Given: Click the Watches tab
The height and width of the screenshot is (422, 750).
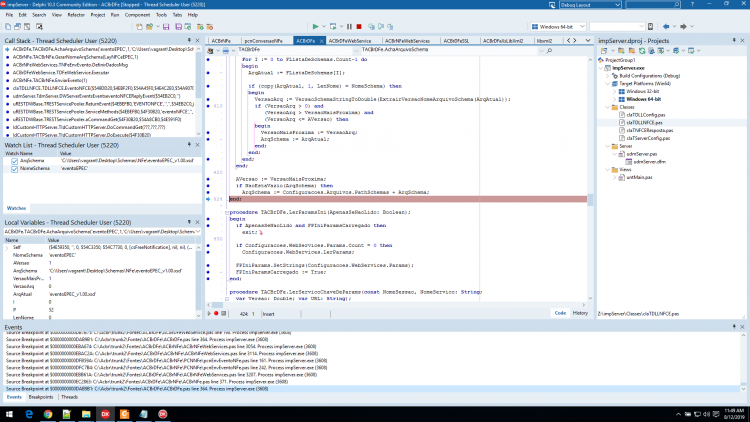Looking at the screenshot, I should 16,208.
